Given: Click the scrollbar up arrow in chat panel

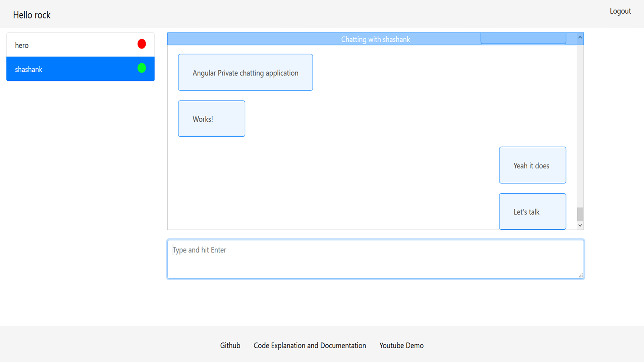Looking at the screenshot, I should tap(580, 37).
